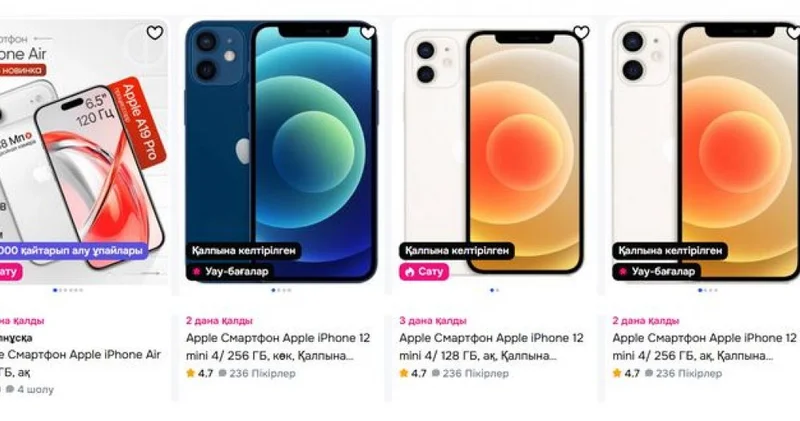This screenshot has width=800, height=421.
Task: Open Apple iPhone 12 mini 4/128 ГБ ақ listing
Action: click(491, 346)
